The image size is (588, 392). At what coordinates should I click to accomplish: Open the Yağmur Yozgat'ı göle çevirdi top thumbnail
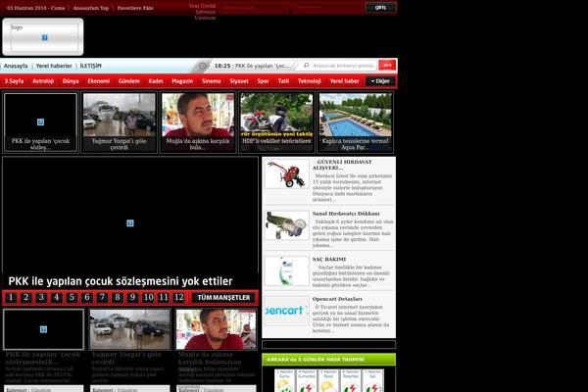point(120,122)
